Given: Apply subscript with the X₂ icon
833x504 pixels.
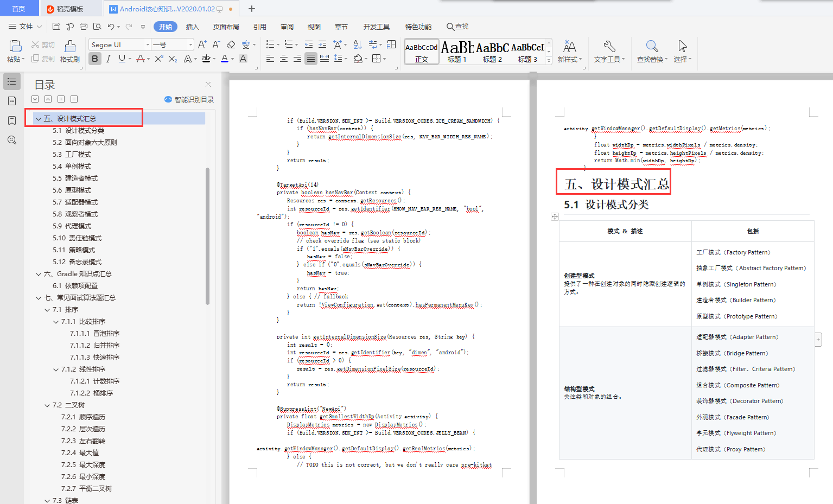Looking at the screenshot, I should (173, 59).
